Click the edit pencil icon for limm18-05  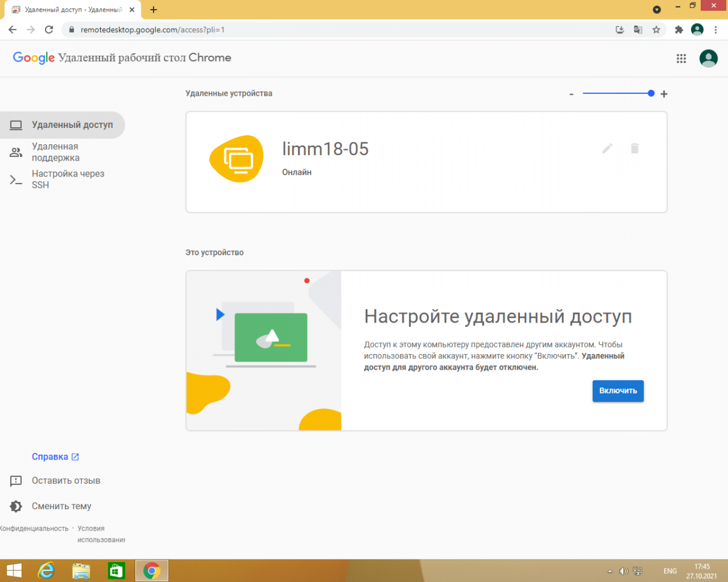[x=607, y=148]
